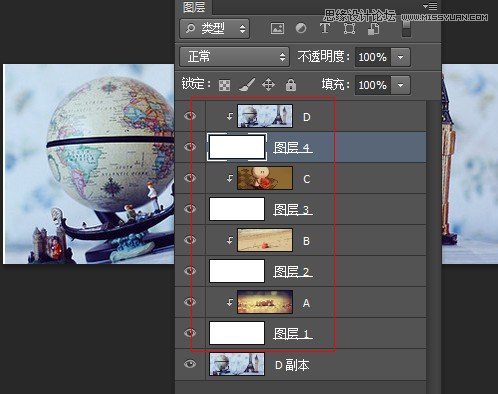Click the 图层 4 layer name
Viewport: 498px width, 394px height.
click(x=293, y=147)
